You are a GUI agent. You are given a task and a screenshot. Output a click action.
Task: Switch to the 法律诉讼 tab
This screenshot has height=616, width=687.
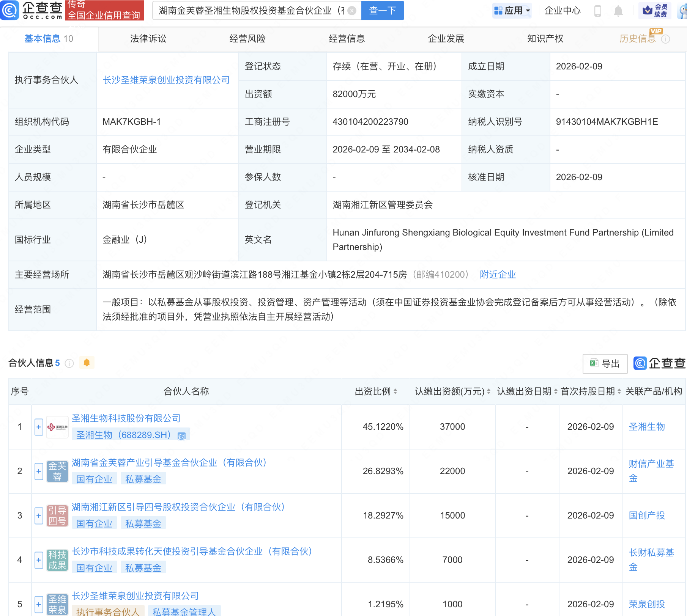click(148, 39)
